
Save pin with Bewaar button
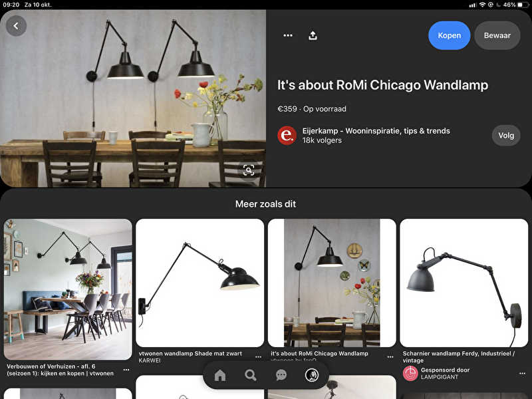[497, 36]
